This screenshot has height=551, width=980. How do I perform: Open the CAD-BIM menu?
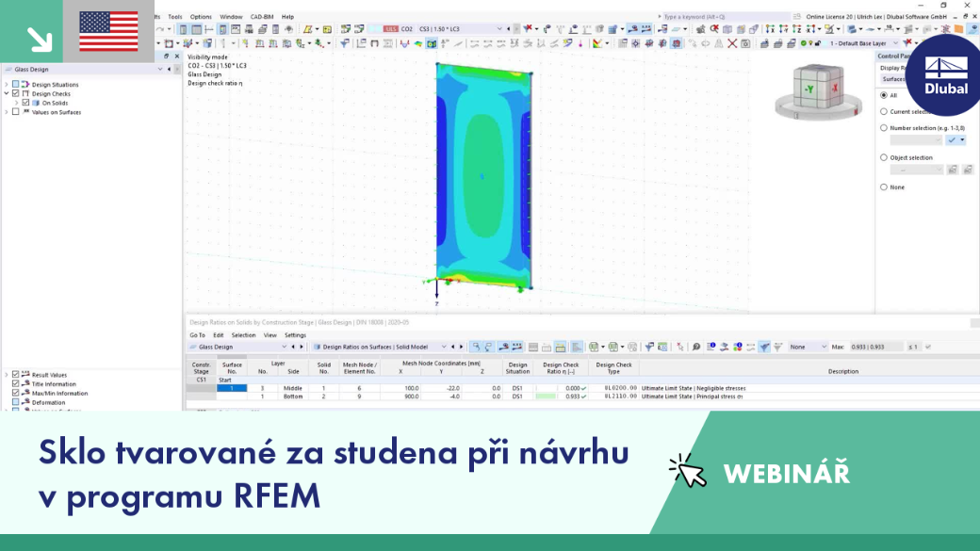[262, 17]
